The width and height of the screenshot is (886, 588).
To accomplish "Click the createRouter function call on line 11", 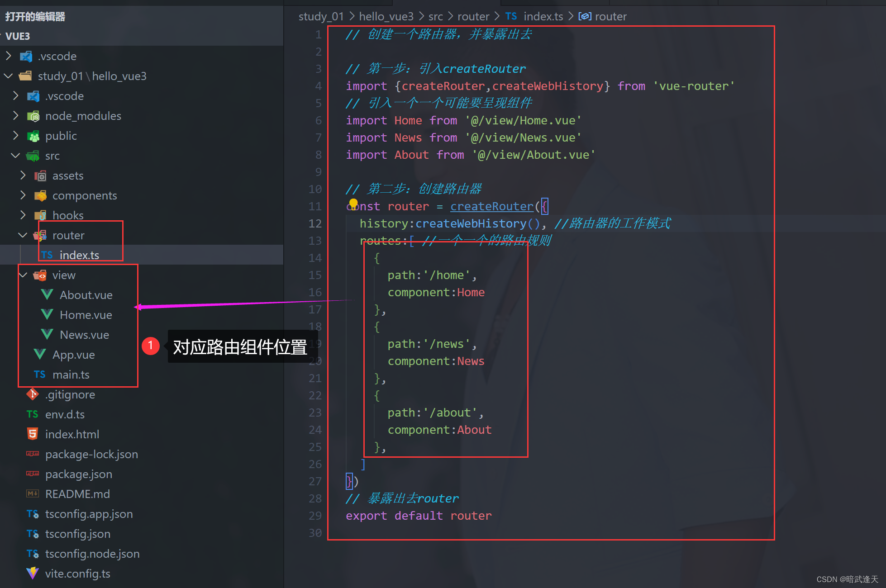I will click(x=492, y=206).
